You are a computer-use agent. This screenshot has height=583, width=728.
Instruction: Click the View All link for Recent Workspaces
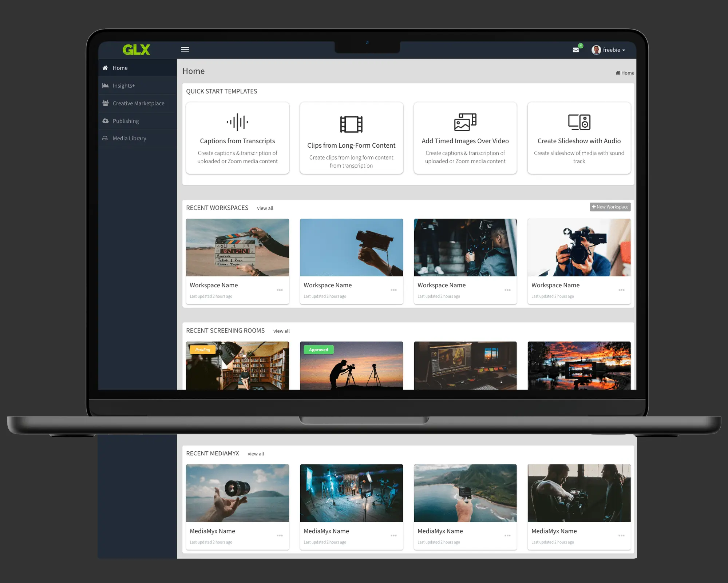pyautogui.click(x=264, y=208)
